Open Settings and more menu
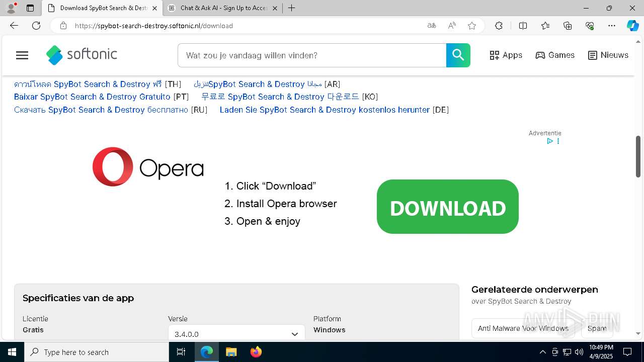Image resolution: width=644 pixels, height=362 pixels. coord(612,26)
